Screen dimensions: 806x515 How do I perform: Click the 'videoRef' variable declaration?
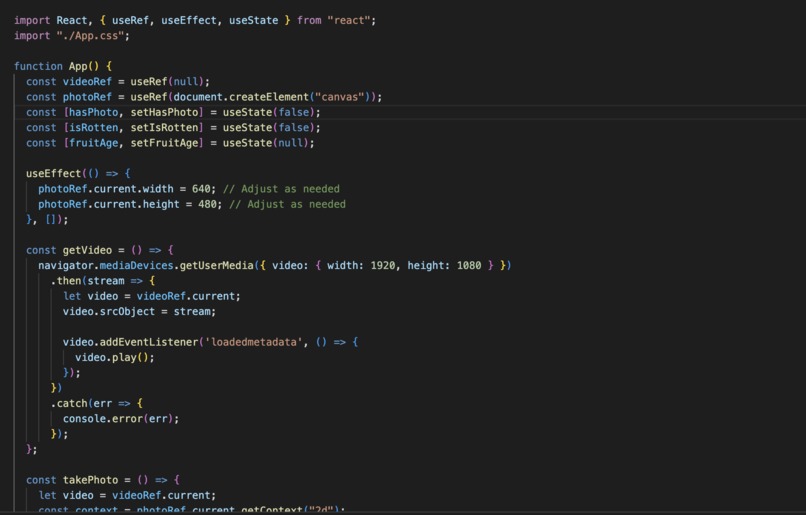click(87, 82)
